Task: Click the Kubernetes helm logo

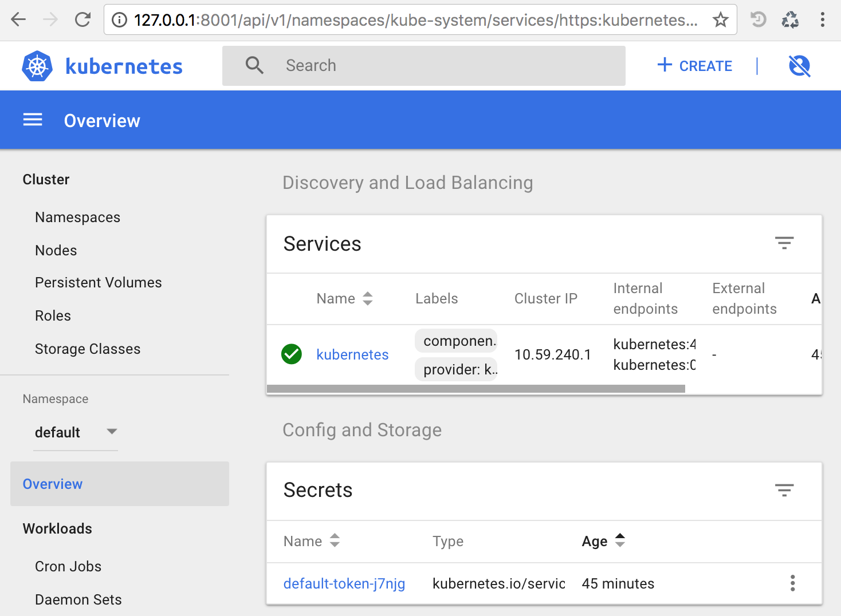Action: [37, 66]
